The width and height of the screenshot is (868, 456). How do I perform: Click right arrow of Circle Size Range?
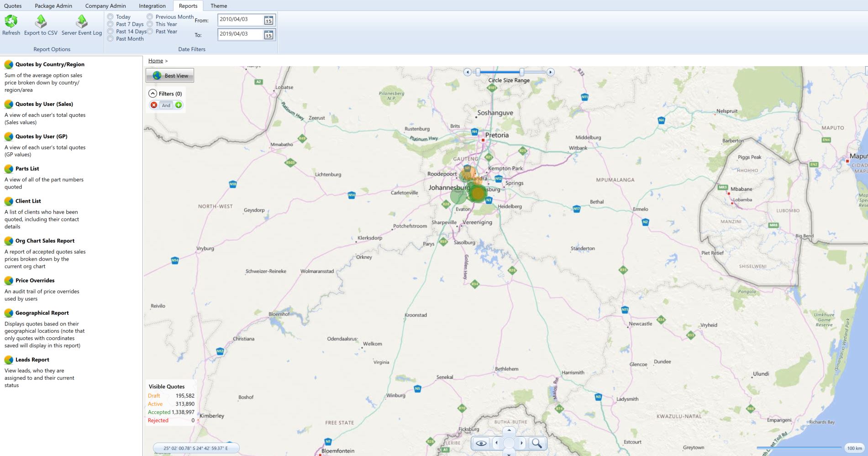click(x=551, y=72)
